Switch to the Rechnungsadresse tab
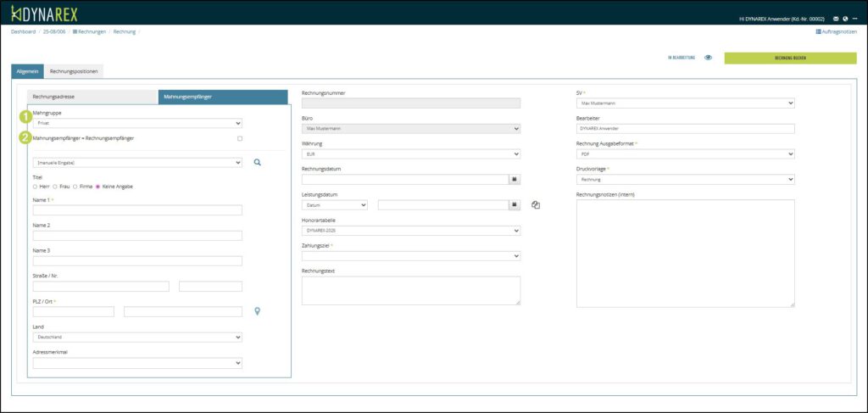 coord(92,98)
